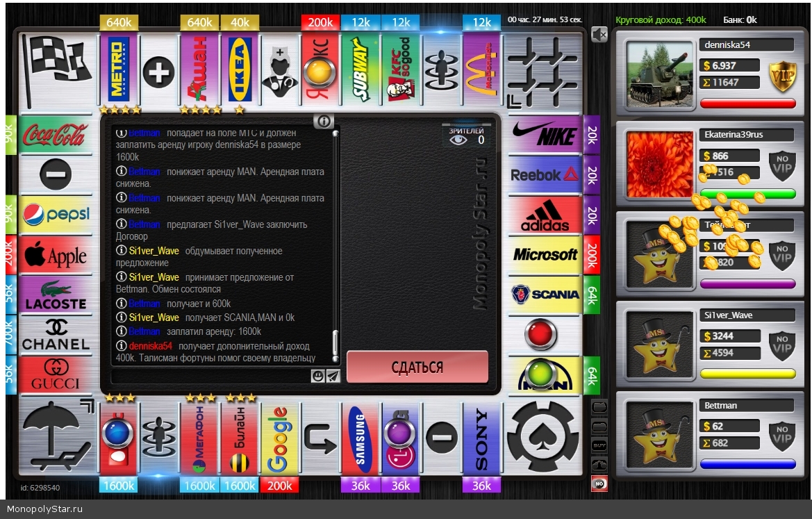Select the KFC property cell

(401, 69)
